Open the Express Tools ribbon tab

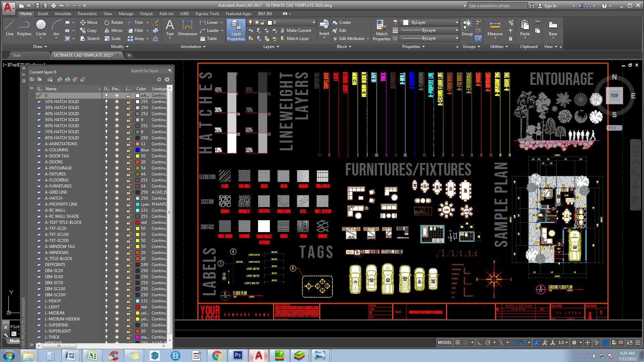coord(207,14)
